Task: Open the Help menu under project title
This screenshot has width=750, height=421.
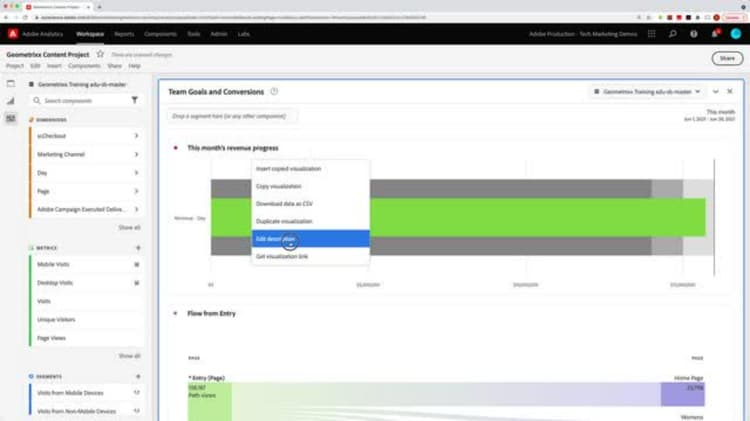Action: tap(134, 66)
